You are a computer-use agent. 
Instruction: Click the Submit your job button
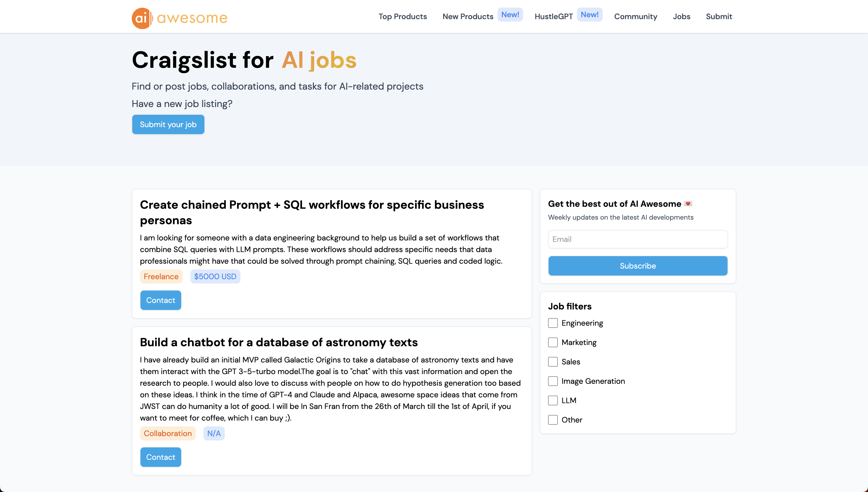[x=168, y=124]
